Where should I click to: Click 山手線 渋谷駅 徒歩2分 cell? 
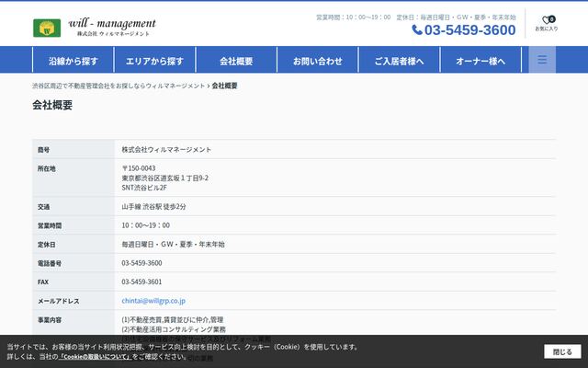[x=153, y=206]
